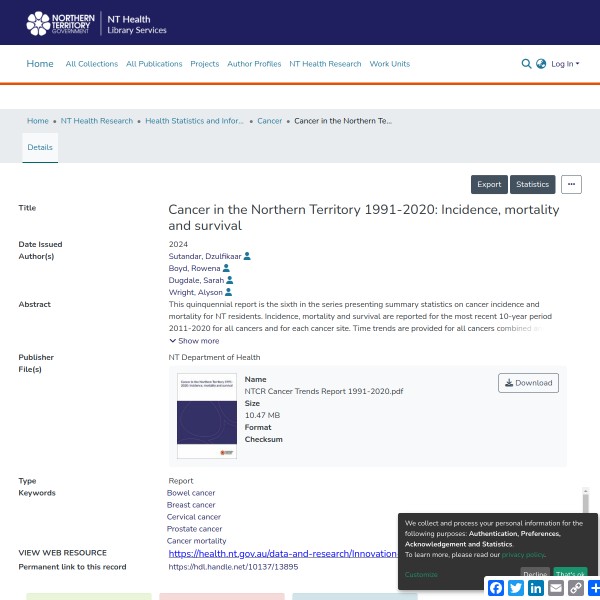Download the NTCR Cancer Trends Report PDF
The width and height of the screenshot is (600, 600).
[x=528, y=383]
